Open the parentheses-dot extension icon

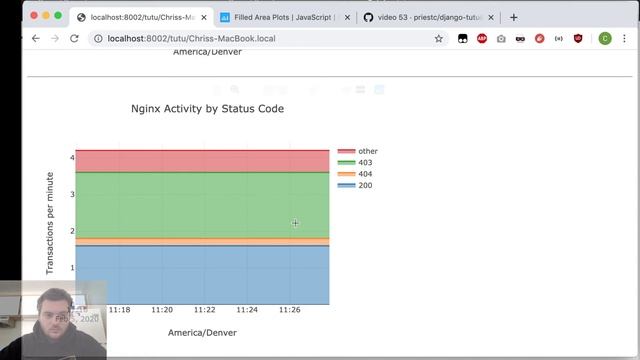[x=559, y=38]
